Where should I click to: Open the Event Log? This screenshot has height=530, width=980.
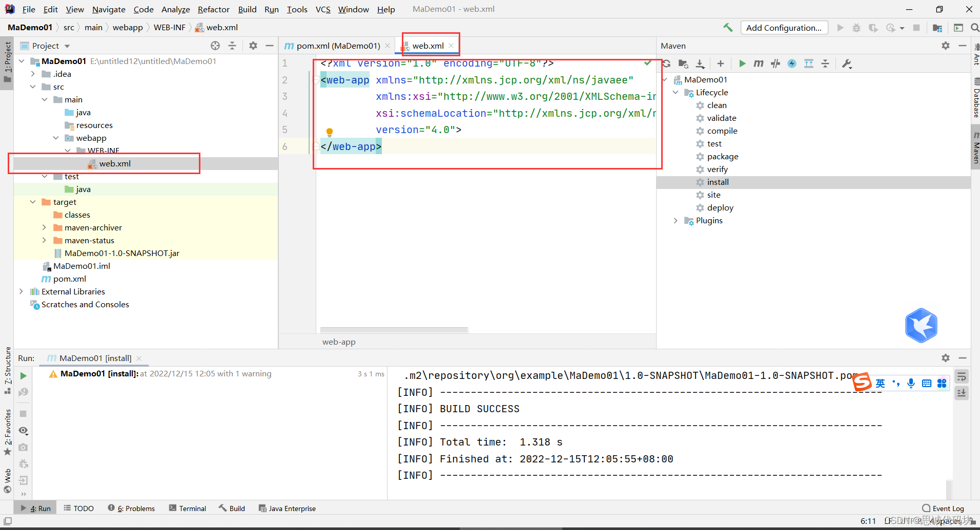tap(943, 508)
